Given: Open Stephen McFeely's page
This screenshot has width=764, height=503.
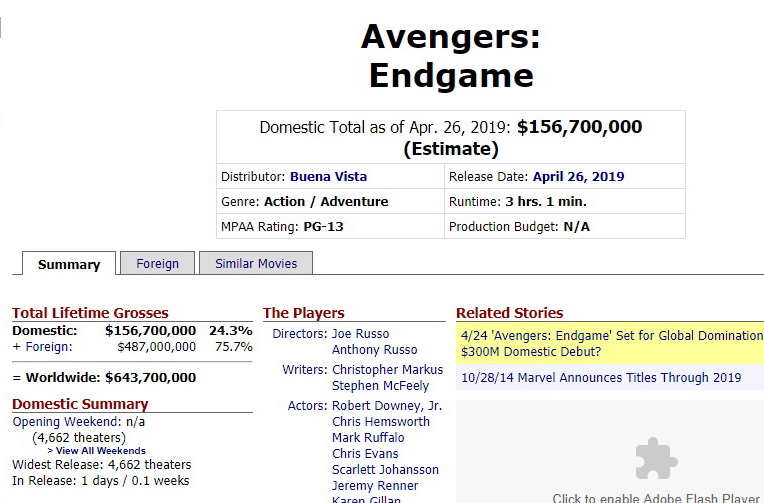Looking at the screenshot, I should point(380,386).
